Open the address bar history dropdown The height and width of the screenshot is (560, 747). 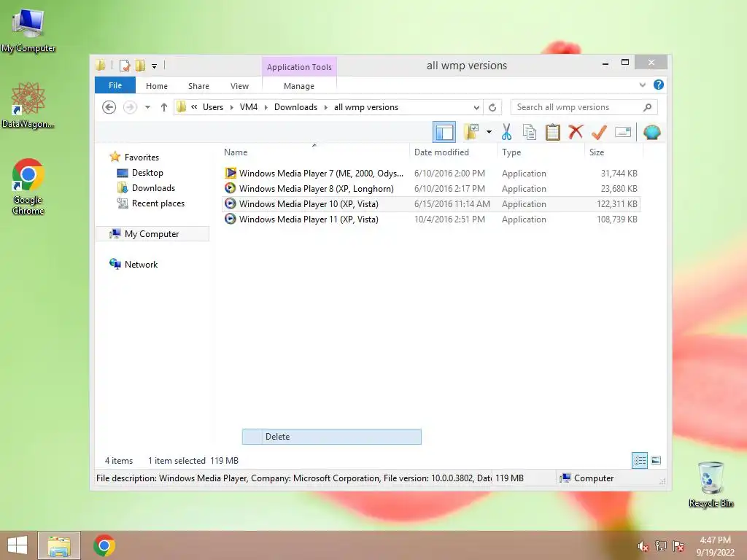[476, 108]
